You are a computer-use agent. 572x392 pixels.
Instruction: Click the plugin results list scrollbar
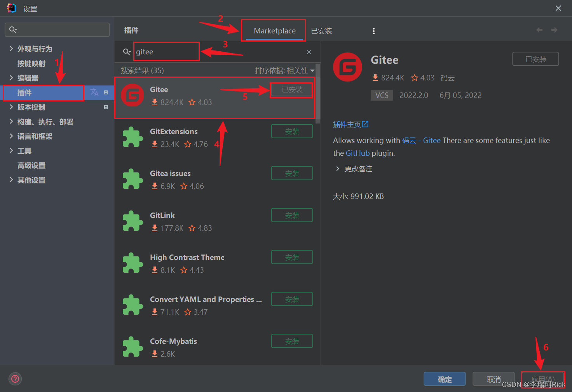coord(318,93)
